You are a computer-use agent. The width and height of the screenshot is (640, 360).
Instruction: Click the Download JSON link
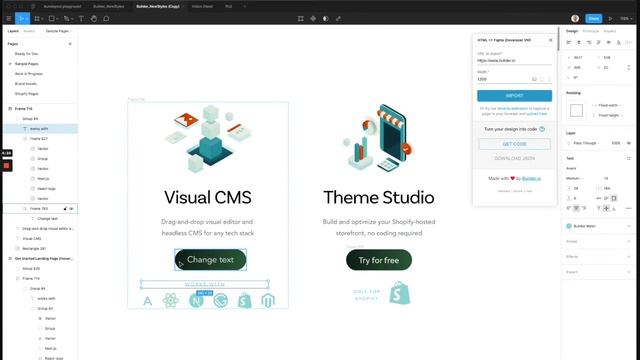514,158
